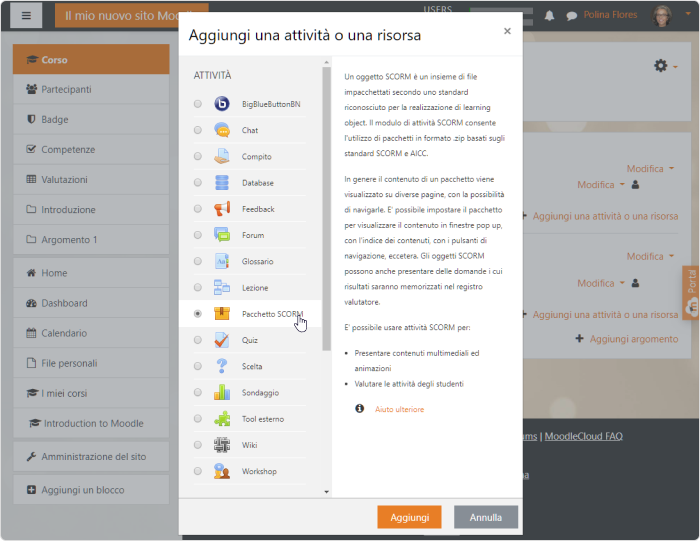The width and height of the screenshot is (700, 541).
Task: Open Calendario in the side navigation
Action: click(x=91, y=333)
